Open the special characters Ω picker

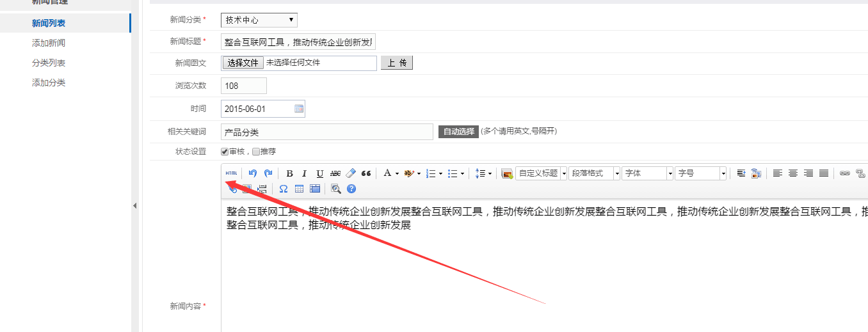click(x=283, y=189)
